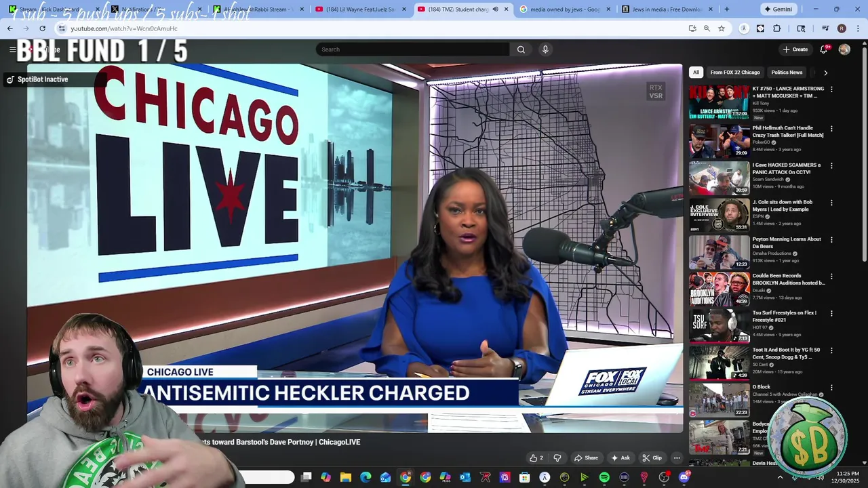The width and height of the screenshot is (868, 488).
Task: Open options for Phil Hellmuth video
Action: pos(831,128)
